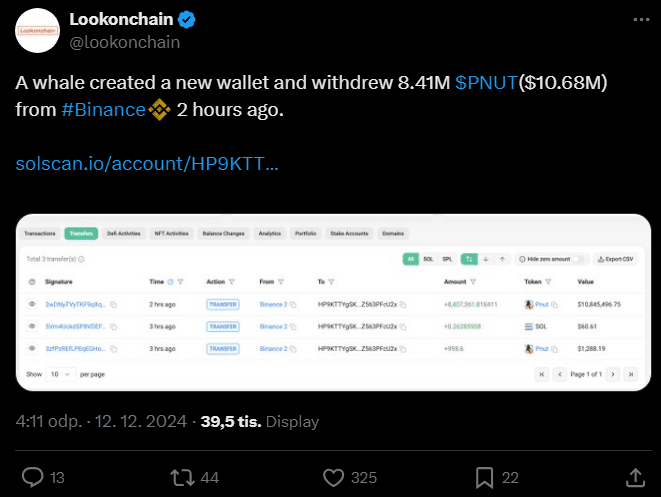This screenshot has width=661, height=497.
Task: Click the Lookonchain profile avatar
Action: point(38,31)
